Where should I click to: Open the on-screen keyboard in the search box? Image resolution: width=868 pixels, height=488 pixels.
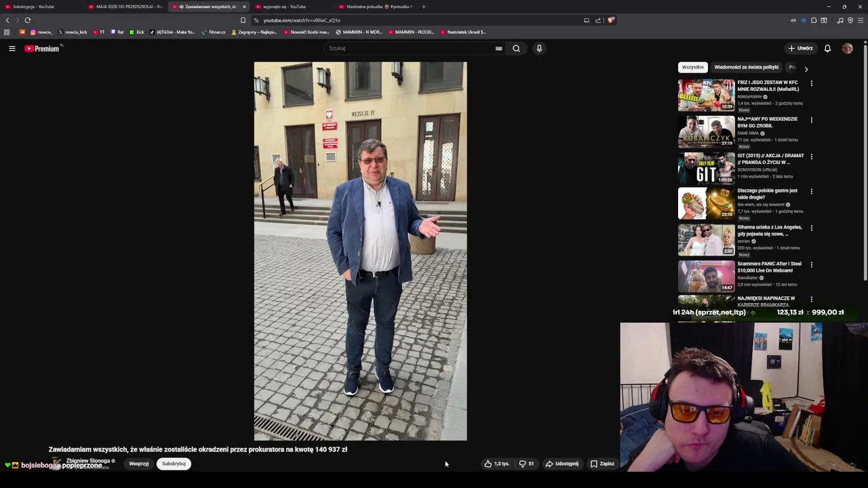coord(498,48)
